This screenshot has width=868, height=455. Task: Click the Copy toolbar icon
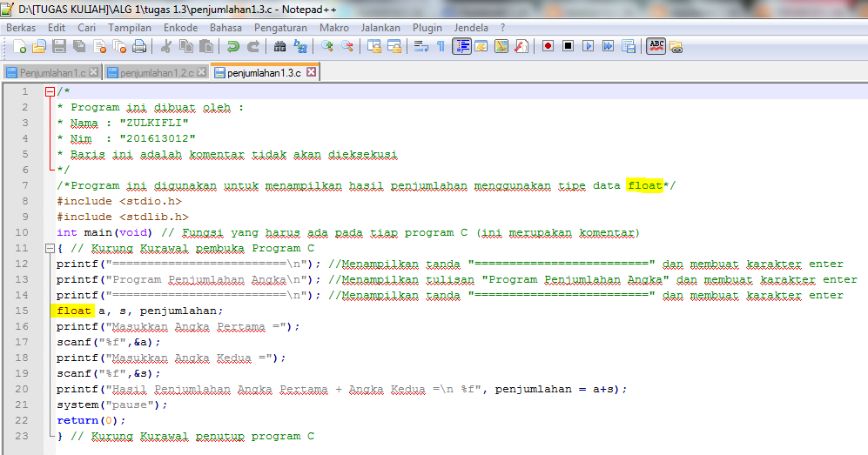click(186, 46)
